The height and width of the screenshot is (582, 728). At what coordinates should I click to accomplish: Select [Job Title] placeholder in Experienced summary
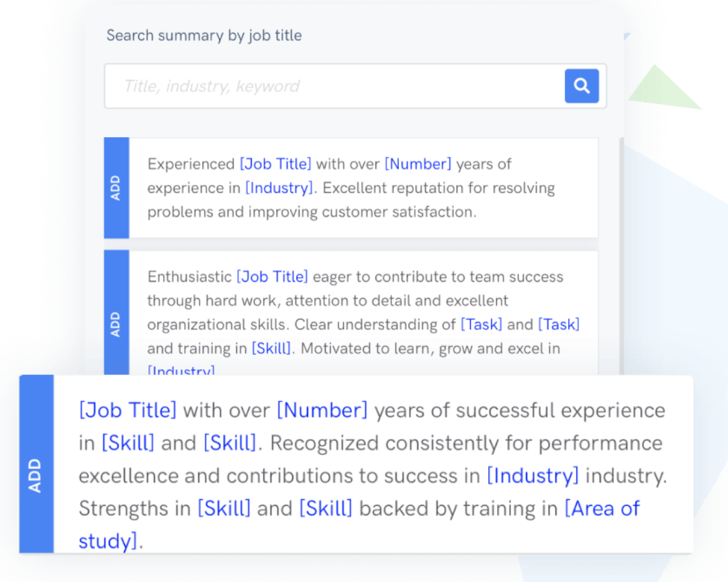pos(275,164)
